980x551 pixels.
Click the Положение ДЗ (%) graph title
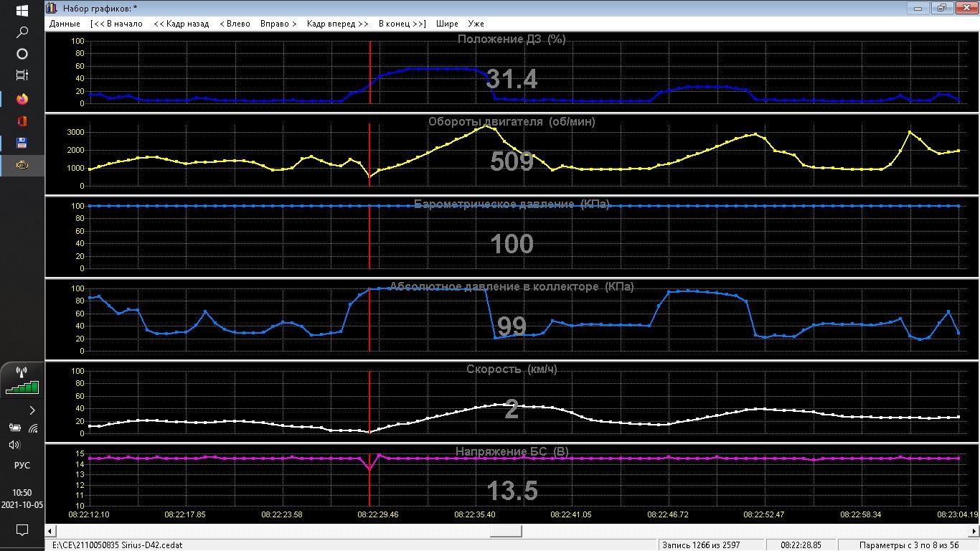(512, 39)
